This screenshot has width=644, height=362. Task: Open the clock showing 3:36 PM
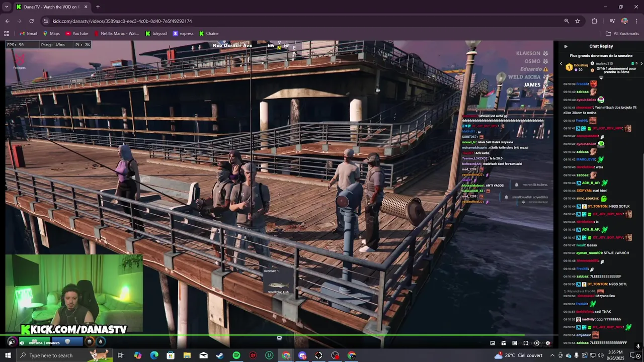pyautogui.click(x=615, y=355)
